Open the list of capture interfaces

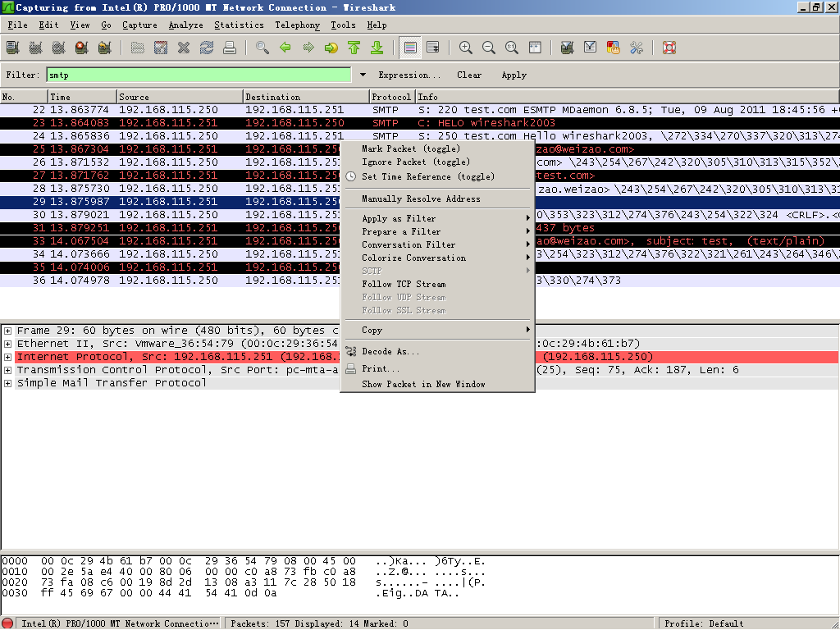pos(13,48)
